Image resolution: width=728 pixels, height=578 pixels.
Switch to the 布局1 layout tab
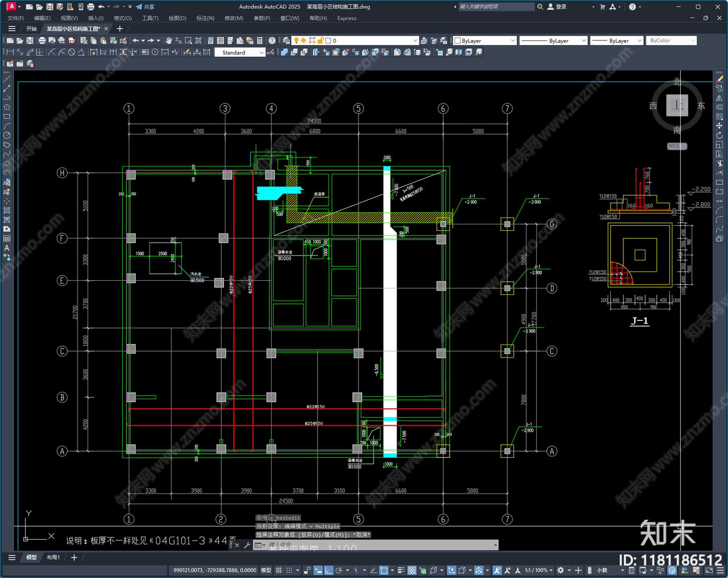coord(53,557)
